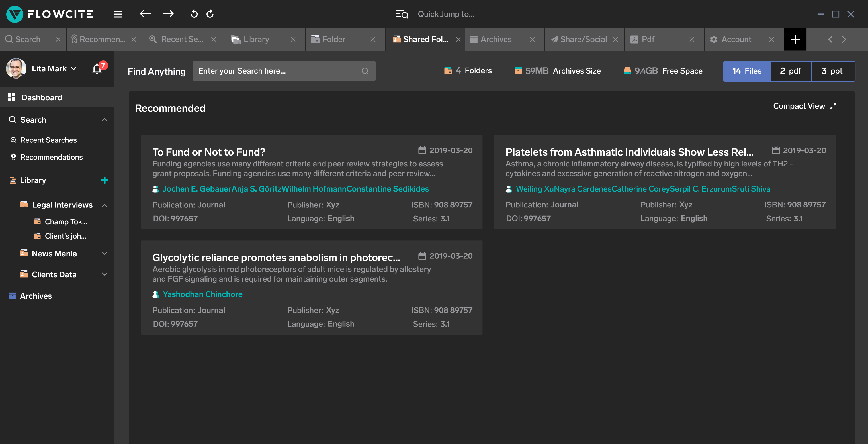Click the Quick Jump search icon
The height and width of the screenshot is (444, 868).
point(402,14)
